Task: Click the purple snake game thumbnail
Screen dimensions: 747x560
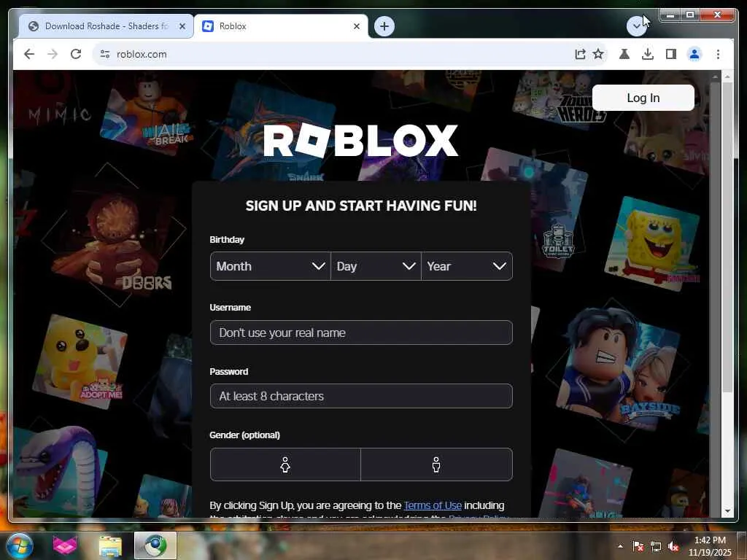Action: click(x=60, y=472)
